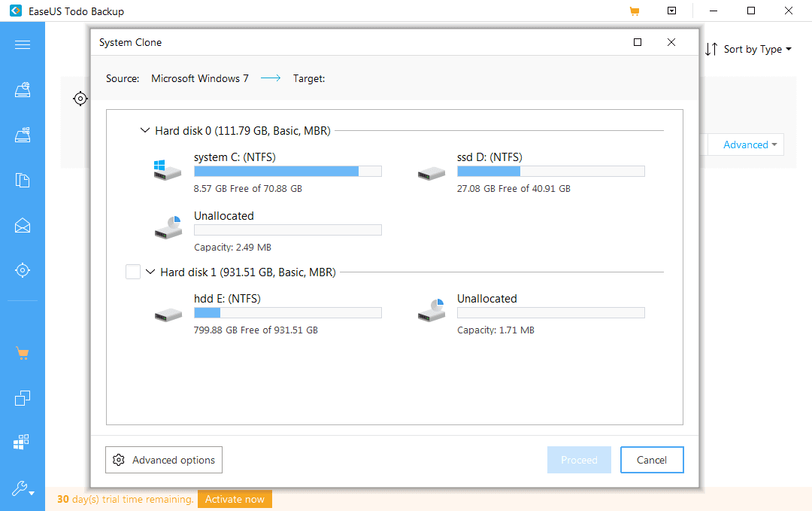Click the wrench Tools icon at bottom
Screen dimensions: 812x511
(x=20, y=488)
